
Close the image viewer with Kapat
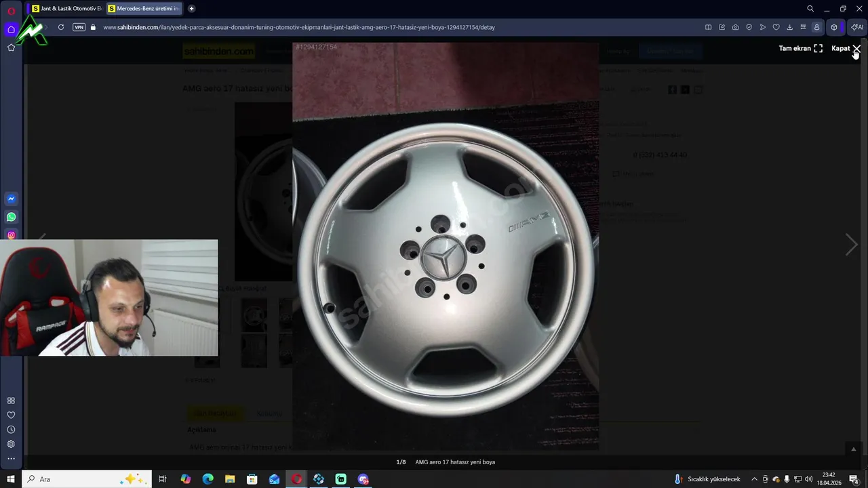tap(846, 48)
